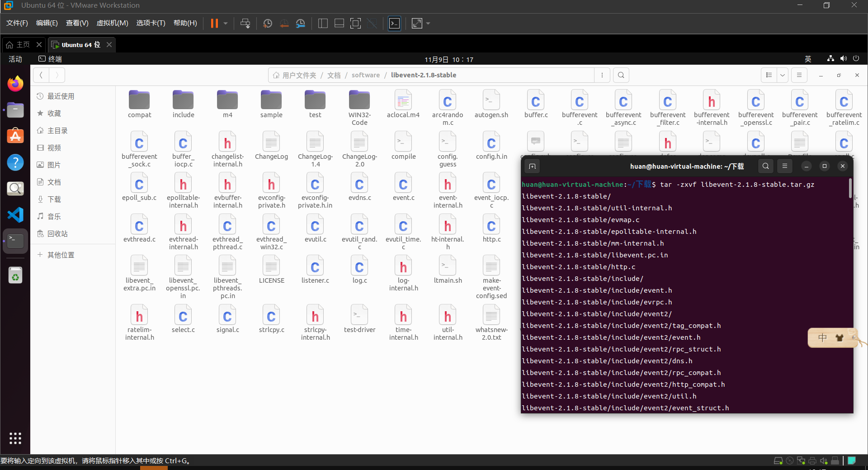Take a snapshot of the virtual machine
This screenshot has width=868, height=470.
[x=267, y=23]
